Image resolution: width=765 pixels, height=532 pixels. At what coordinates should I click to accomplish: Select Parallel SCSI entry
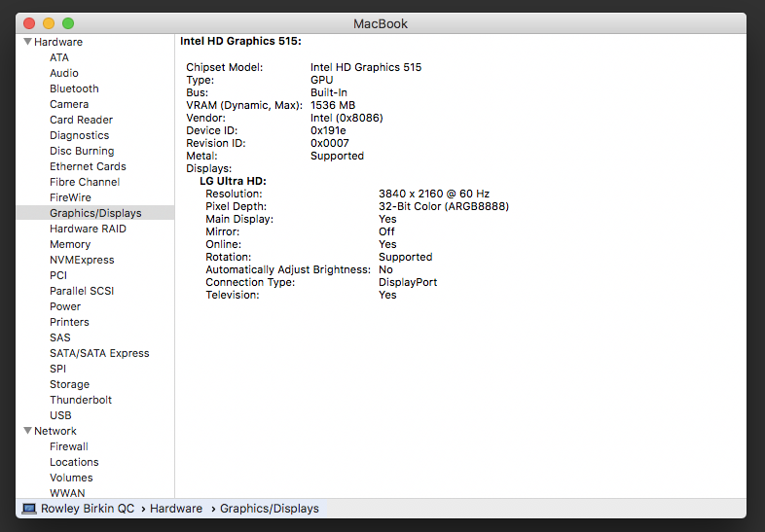coord(82,291)
